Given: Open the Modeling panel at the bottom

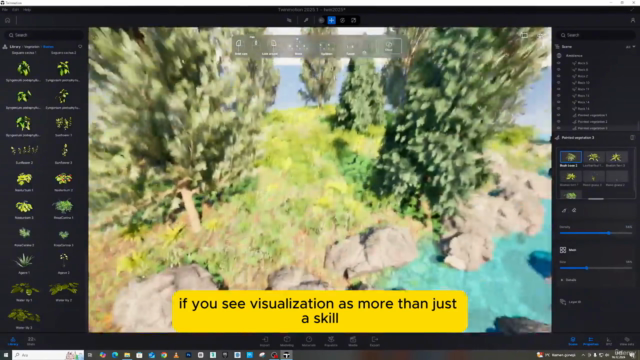Looking at the screenshot, I should coord(287,341).
